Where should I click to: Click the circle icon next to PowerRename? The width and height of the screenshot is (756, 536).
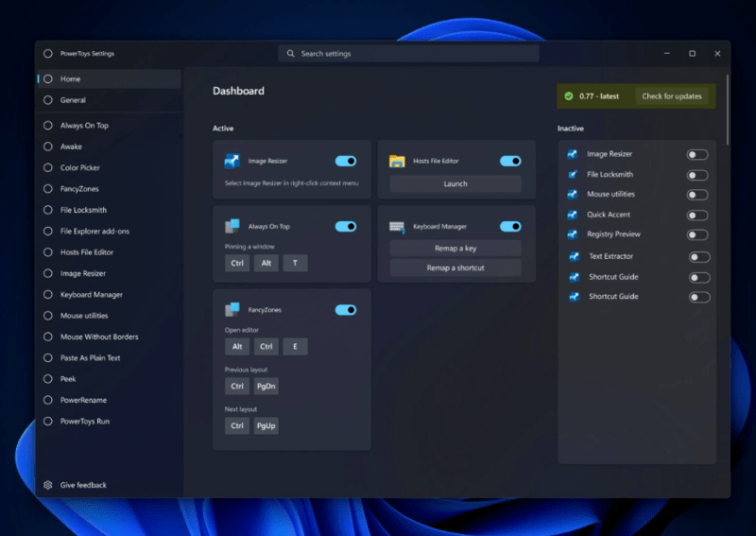click(x=48, y=400)
